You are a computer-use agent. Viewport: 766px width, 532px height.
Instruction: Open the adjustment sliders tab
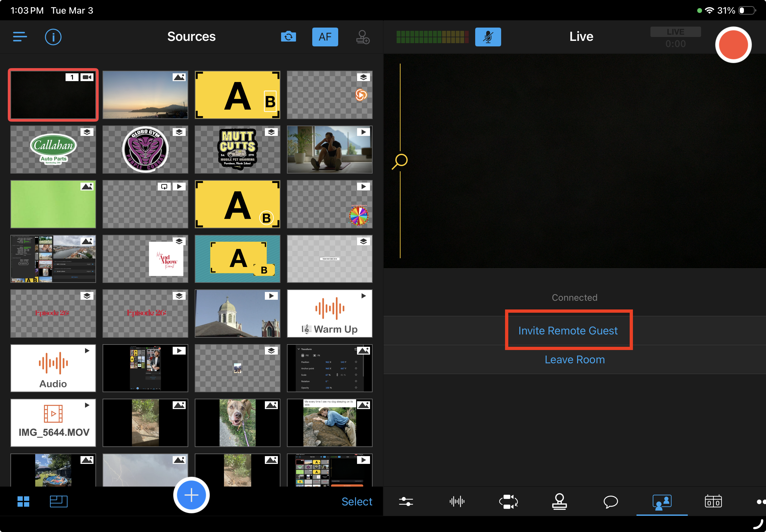coord(406,501)
